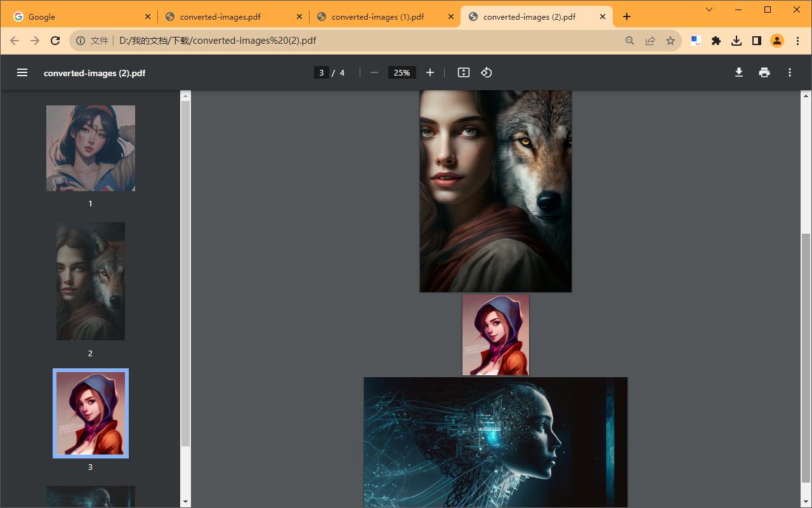Bookmark this tab with the star
Screen dimensions: 812x508
click(x=671, y=41)
